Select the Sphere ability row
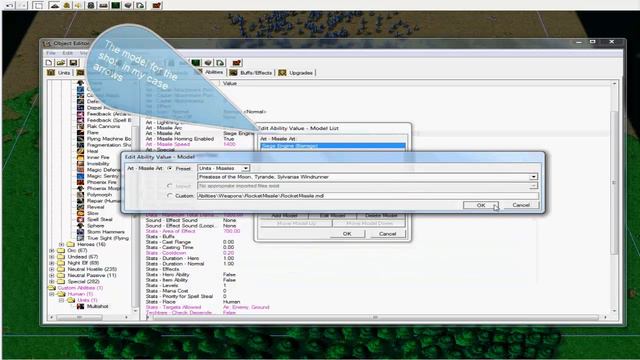Screen dimensions: 640x360 (95, 225)
